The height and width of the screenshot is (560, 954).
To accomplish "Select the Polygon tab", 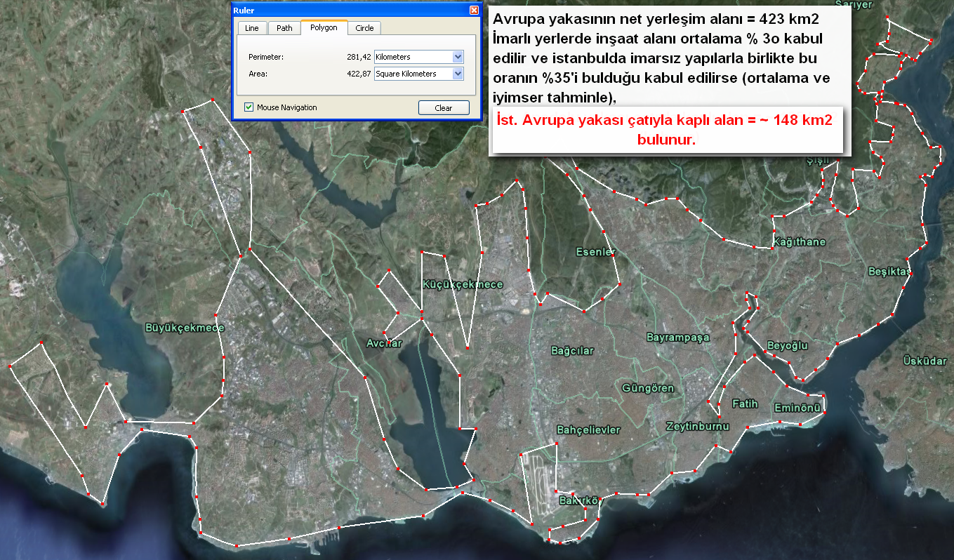I will [324, 27].
